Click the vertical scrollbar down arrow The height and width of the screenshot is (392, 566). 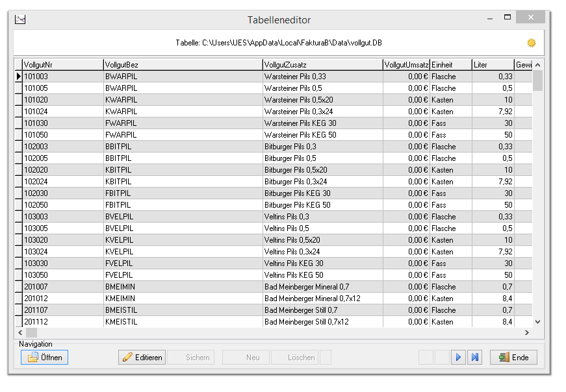click(x=537, y=322)
